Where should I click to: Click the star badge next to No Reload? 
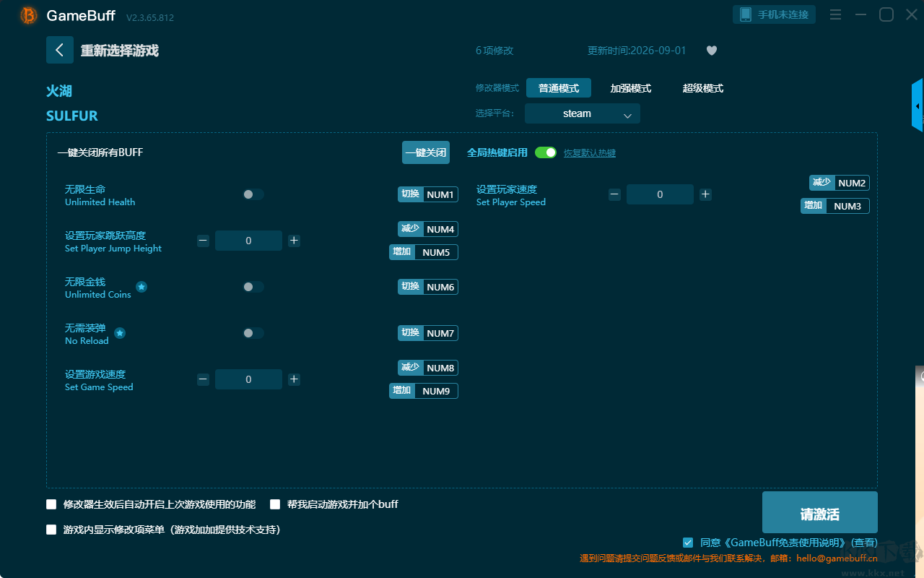point(120,333)
